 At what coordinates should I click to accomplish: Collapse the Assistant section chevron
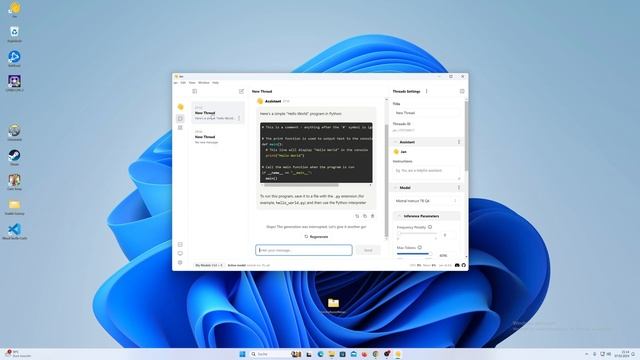point(396,142)
